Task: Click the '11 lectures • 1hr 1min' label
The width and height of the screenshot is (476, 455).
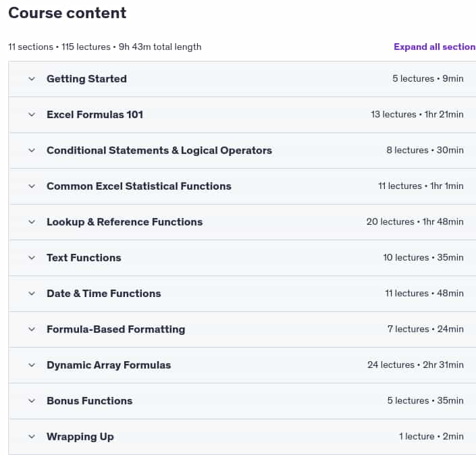Action: click(x=421, y=186)
